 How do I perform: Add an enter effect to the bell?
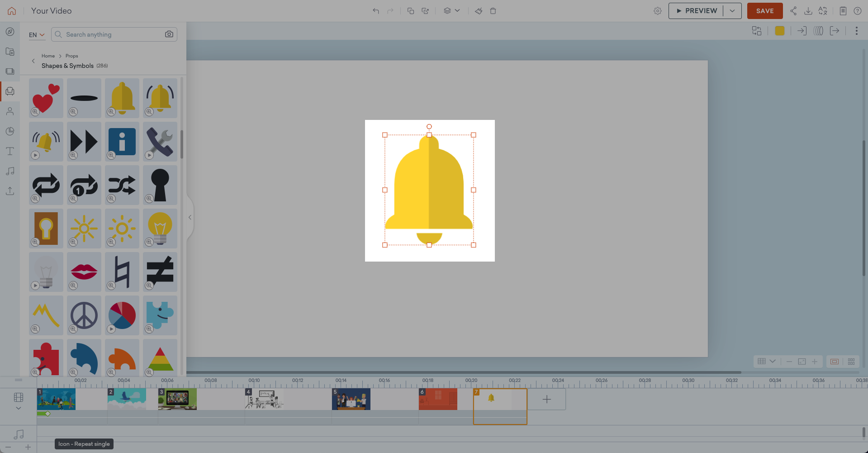pyautogui.click(x=802, y=31)
